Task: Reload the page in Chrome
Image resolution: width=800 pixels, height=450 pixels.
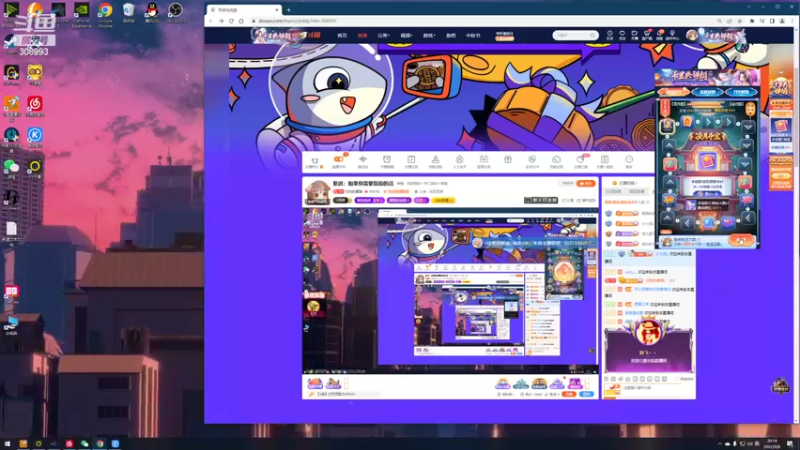Action: [231, 21]
